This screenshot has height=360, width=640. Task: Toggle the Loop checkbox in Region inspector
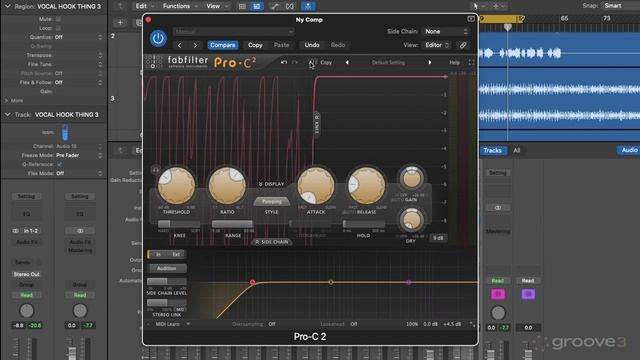coord(58,28)
